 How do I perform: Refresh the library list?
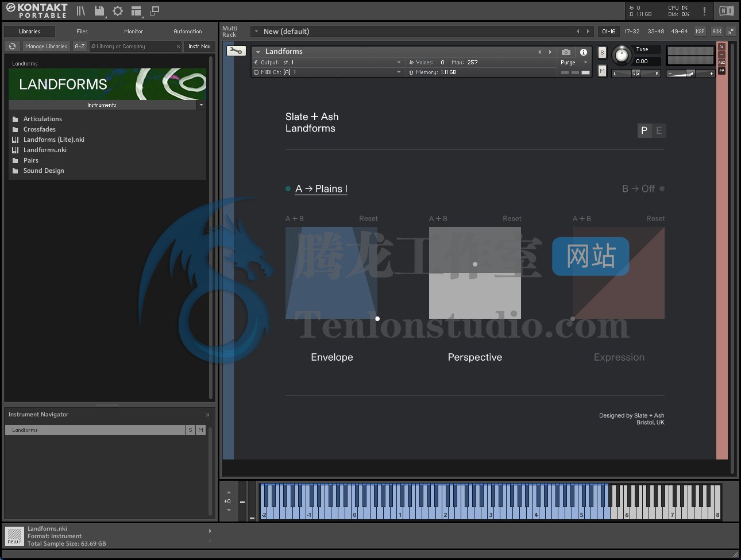(x=12, y=46)
